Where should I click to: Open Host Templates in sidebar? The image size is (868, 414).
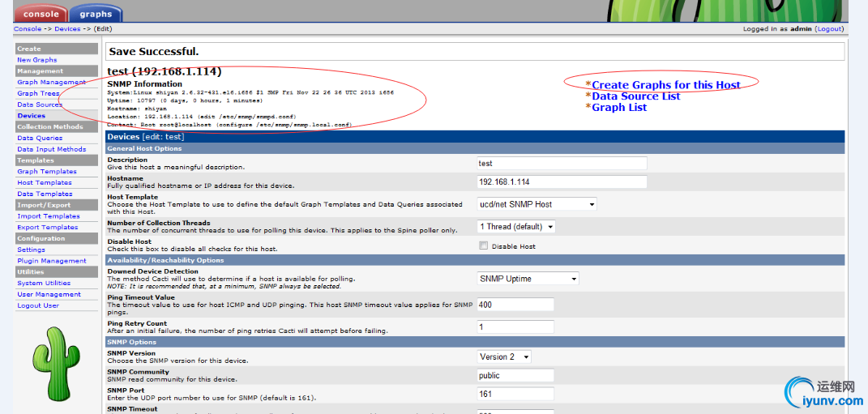click(x=45, y=182)
